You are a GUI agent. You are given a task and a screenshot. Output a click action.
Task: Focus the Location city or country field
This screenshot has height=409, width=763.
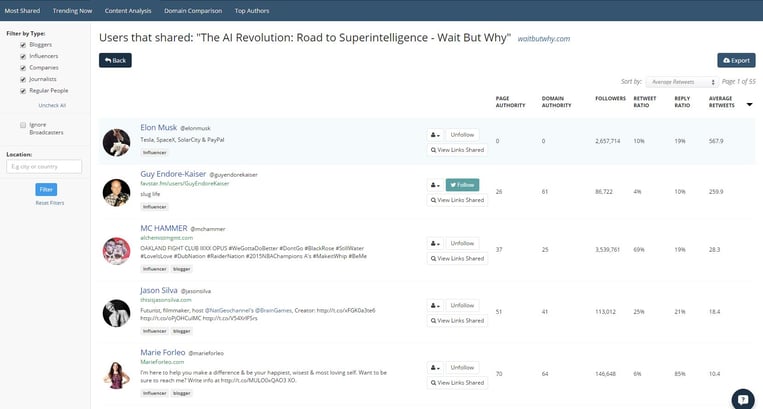(x=44, y=166)
